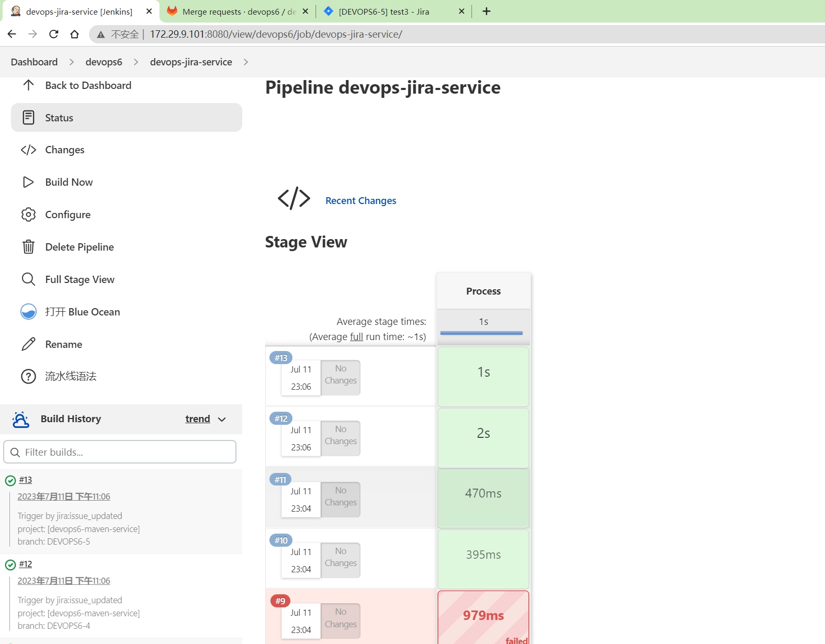The height and width of the screenshot is (644, 825).
Task: Click build #13 success status icon
Action: click(10, 480)
